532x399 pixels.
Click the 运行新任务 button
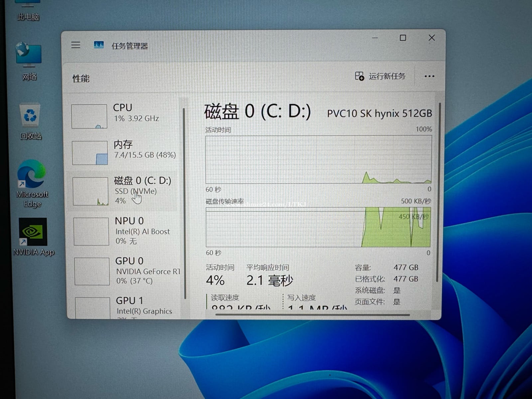[x=380, y=76]
